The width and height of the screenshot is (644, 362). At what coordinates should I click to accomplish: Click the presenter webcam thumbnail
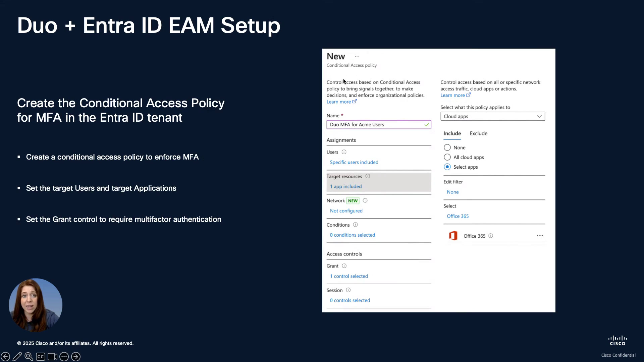36,305
